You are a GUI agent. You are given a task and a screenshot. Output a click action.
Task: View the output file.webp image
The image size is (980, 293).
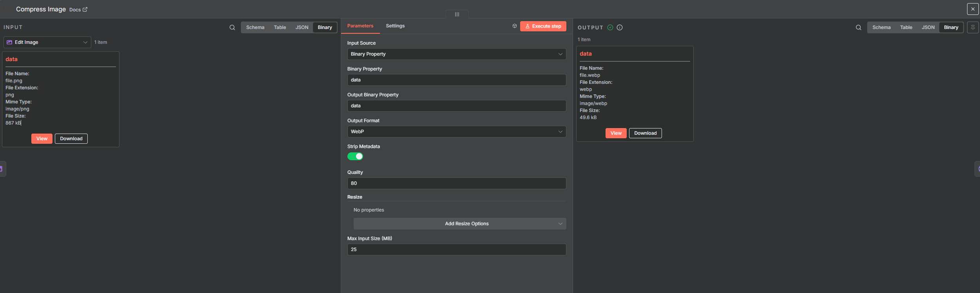coord(616,133)
